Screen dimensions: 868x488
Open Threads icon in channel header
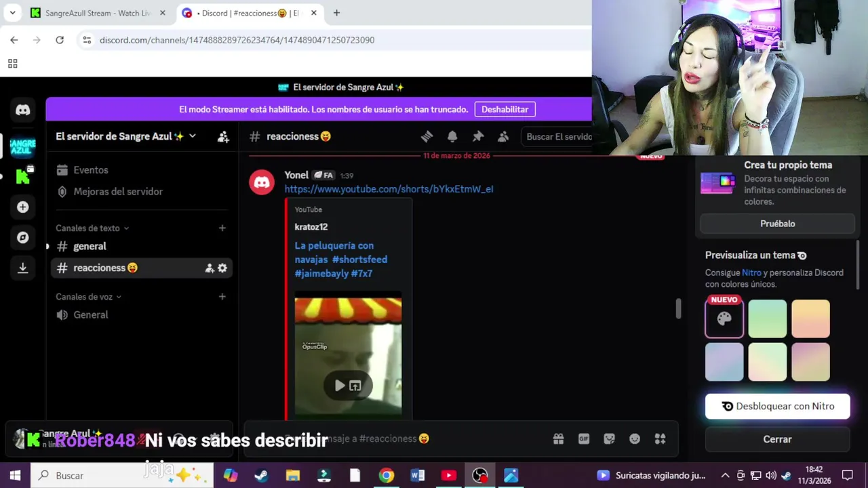pos(427,136)
